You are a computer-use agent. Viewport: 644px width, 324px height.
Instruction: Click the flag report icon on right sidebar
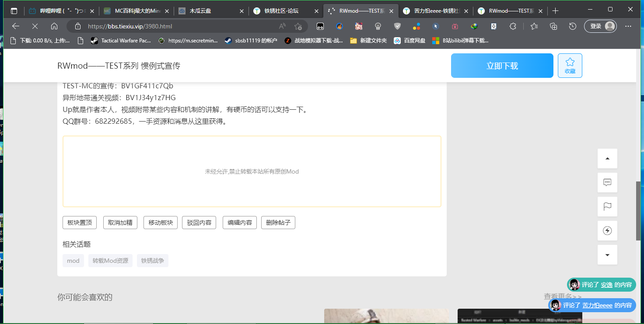[x=607, y=207]
